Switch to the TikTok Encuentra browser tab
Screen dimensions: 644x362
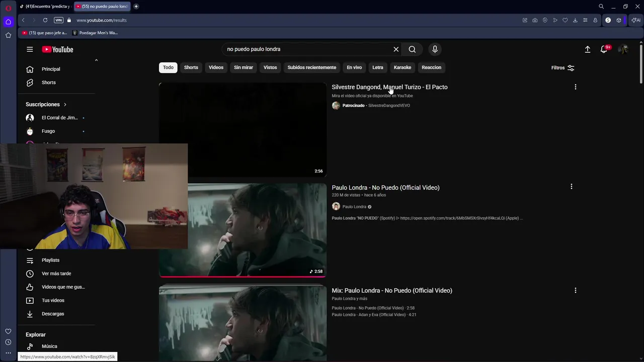[x=45, y=7]
